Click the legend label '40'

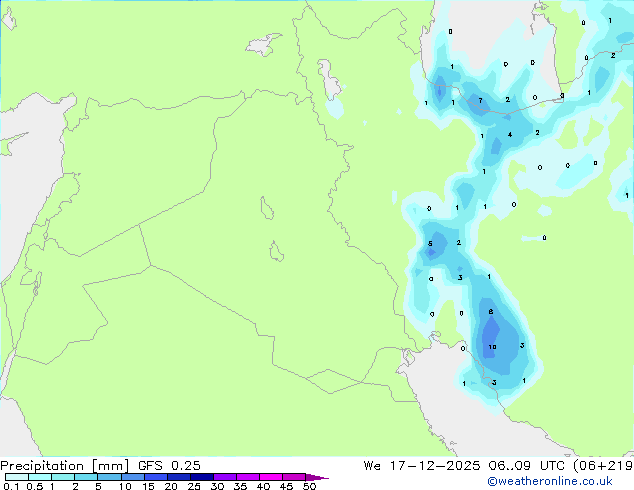pos(263,486)
